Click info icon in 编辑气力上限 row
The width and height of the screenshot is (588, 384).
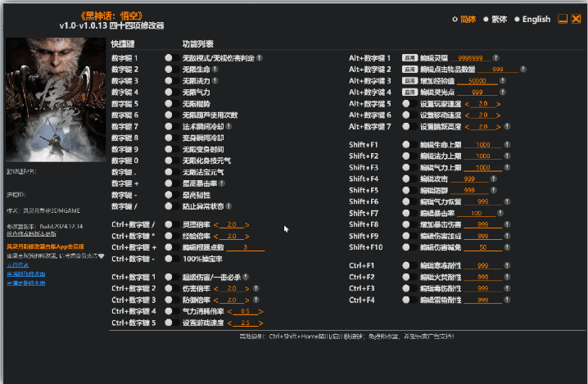coord(507,167)
